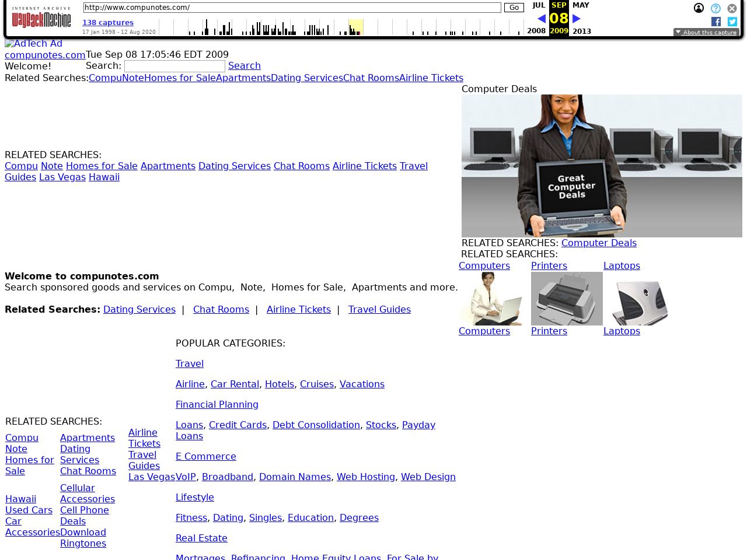Screen dimensions: 747x560
Task: Expand the About this capture panel
Action: point(706,33)
